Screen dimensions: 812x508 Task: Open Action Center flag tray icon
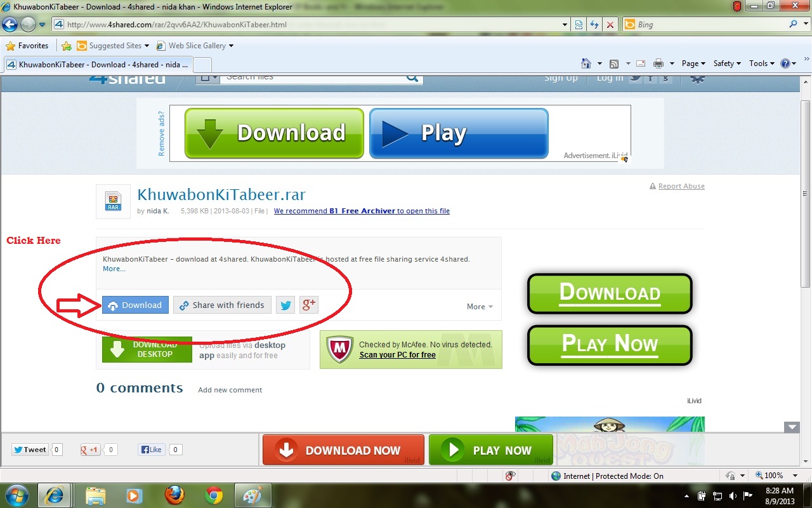coord(748,496)
